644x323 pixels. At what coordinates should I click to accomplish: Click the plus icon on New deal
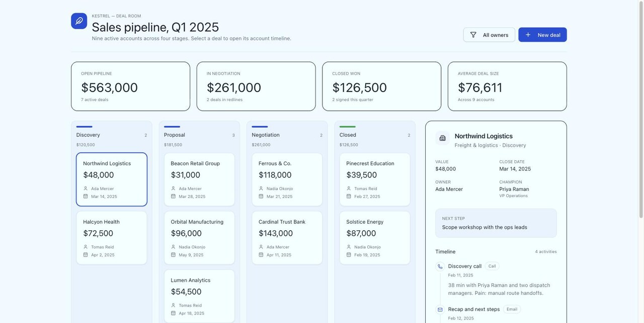pyautogui.click(x=528, y=35)
